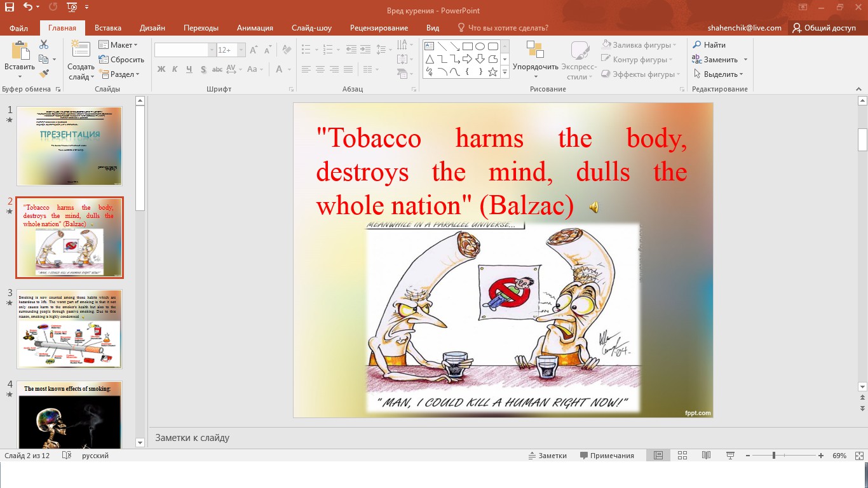Decrease the list indent level
The image size is (868, 488).
(x=349, y=50)
